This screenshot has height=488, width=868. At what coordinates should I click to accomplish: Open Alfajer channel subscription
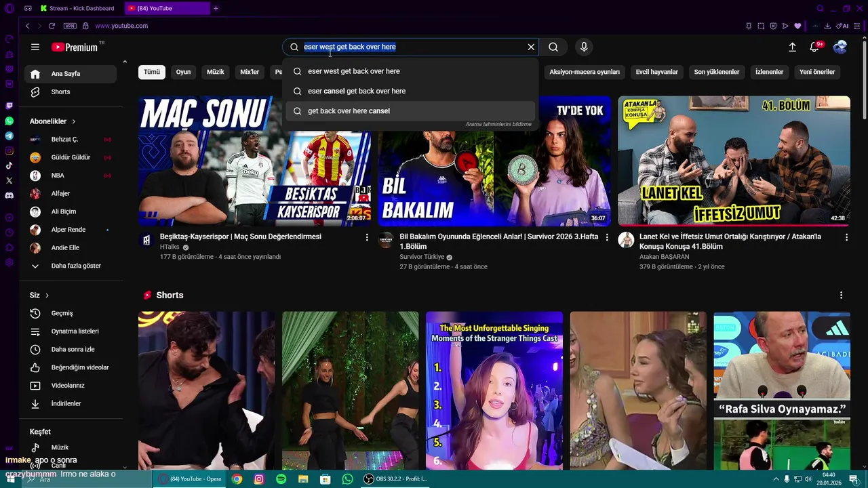pos(71,193)
